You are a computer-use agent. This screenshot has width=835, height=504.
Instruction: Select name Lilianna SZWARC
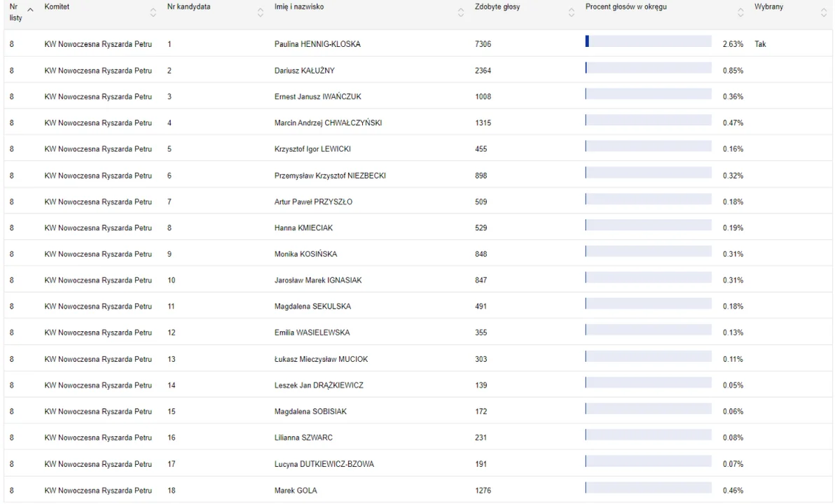(303, 437)
